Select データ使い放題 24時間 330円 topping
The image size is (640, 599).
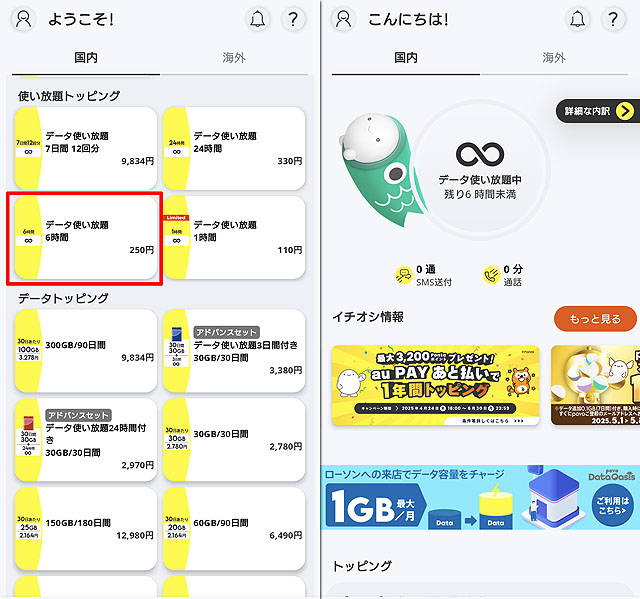234,149
